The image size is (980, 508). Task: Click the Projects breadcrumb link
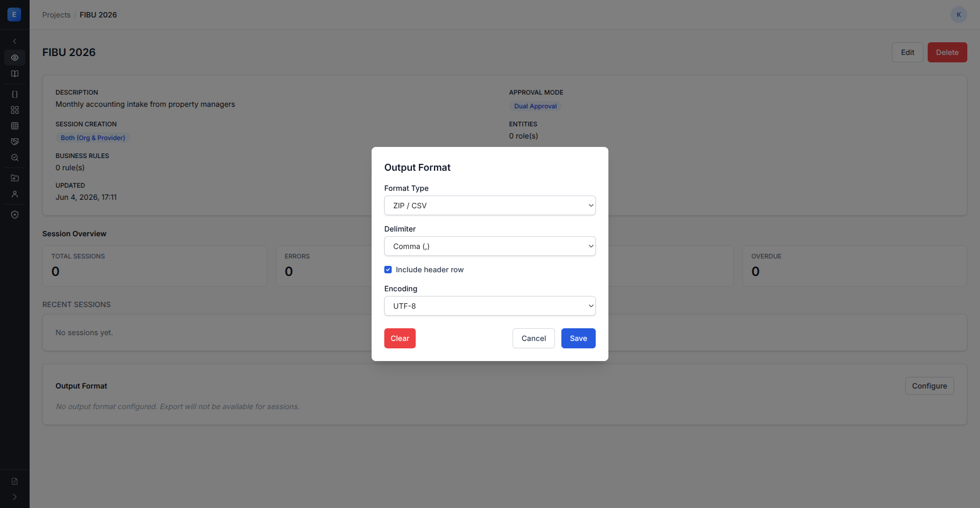coord(57,15)
